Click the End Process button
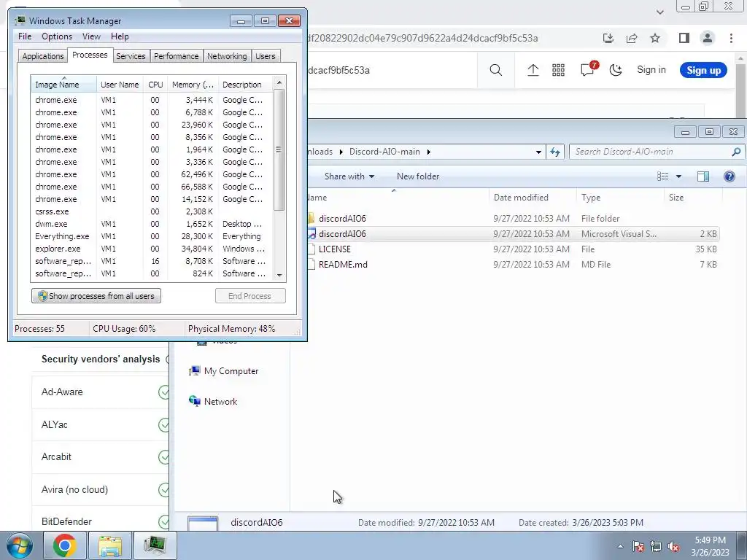This screenshot has height=560, width=747. [x=250, y=296]
